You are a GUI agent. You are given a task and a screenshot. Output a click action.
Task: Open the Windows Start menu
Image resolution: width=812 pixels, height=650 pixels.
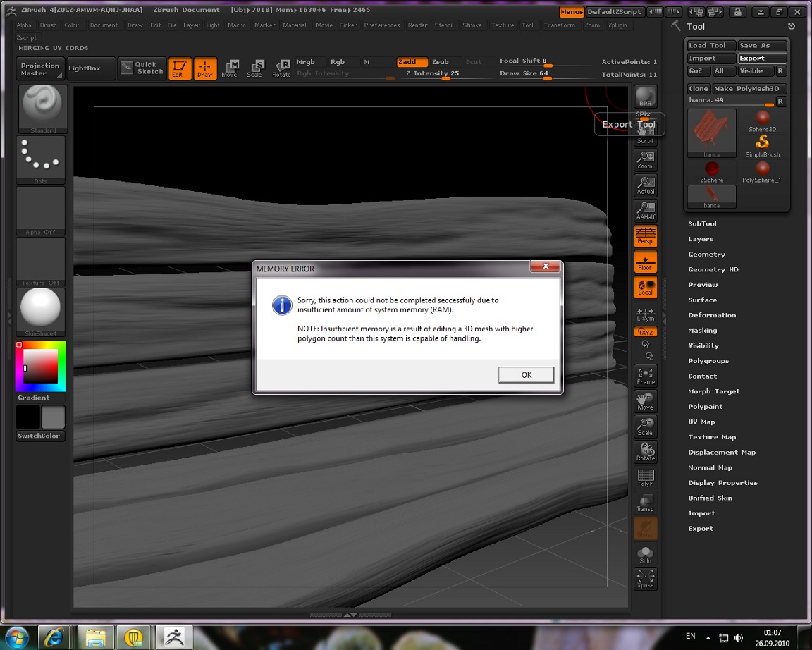pos(16,637)
